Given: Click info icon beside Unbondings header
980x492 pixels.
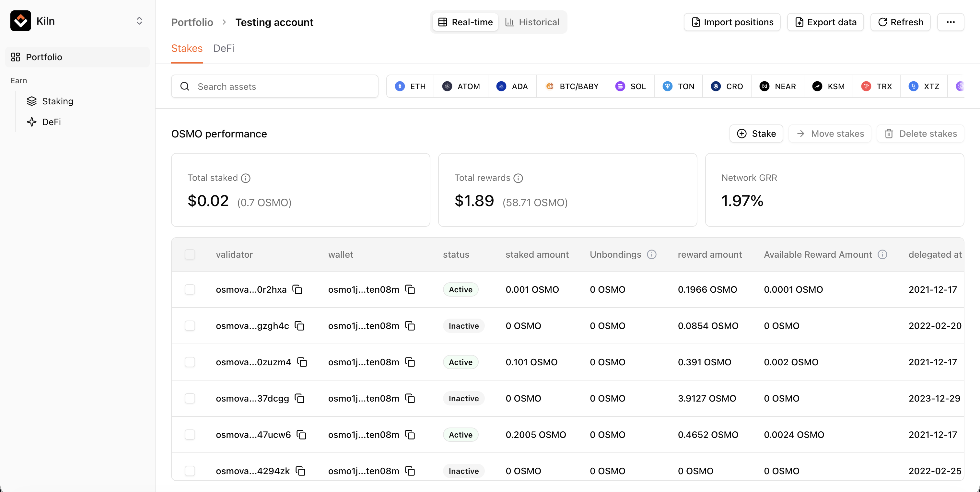Looking at the screenshot, I should (x=652, y=254).
